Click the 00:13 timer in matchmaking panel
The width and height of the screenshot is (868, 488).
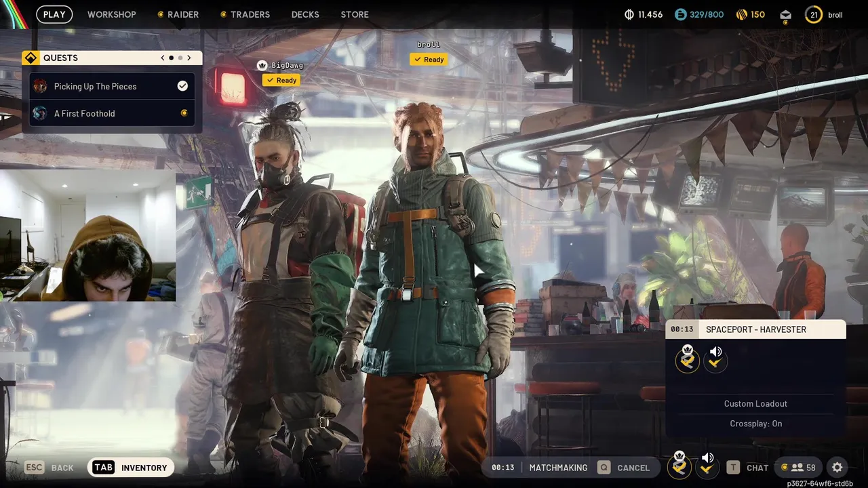(682, 329)
